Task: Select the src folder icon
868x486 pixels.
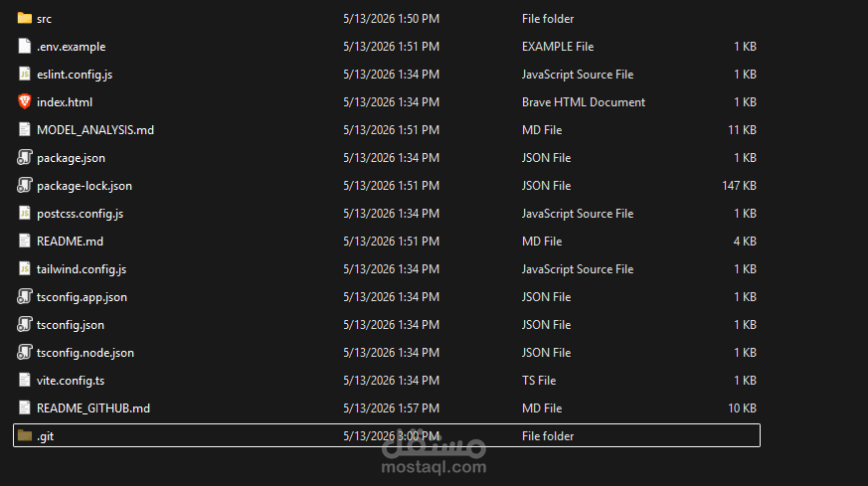Action: [24, 18]
